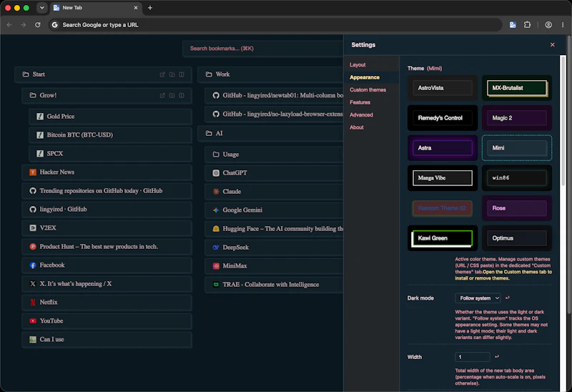This screenshot has width=572, height=392.
Task: Focus the Search bookmarks field
Action: click(x=262, y=49)
